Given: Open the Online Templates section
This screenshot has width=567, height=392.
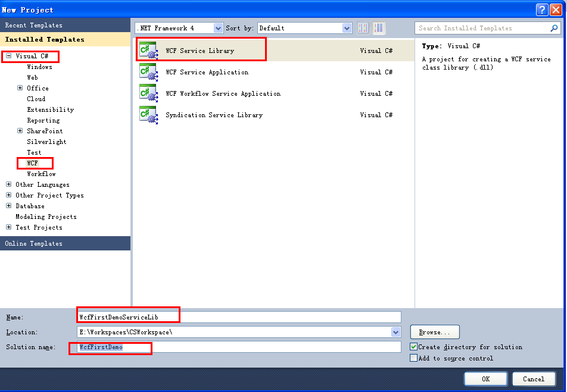Looking at the screenshot, I should [x=34, y=243].
